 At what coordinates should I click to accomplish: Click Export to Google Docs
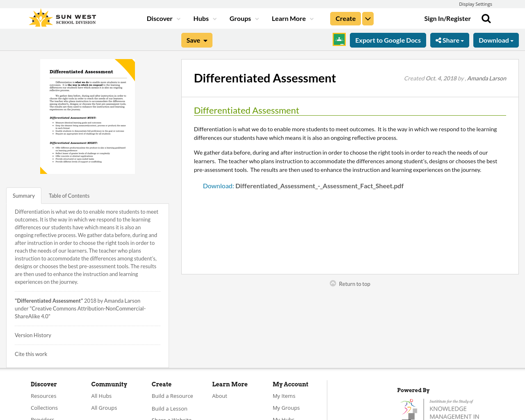point(388,39)
